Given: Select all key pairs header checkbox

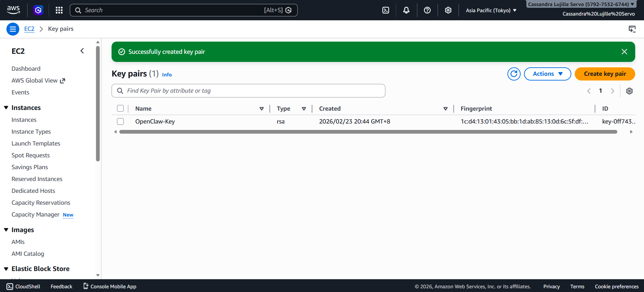Looking at the screenshot, I should 120,108.
